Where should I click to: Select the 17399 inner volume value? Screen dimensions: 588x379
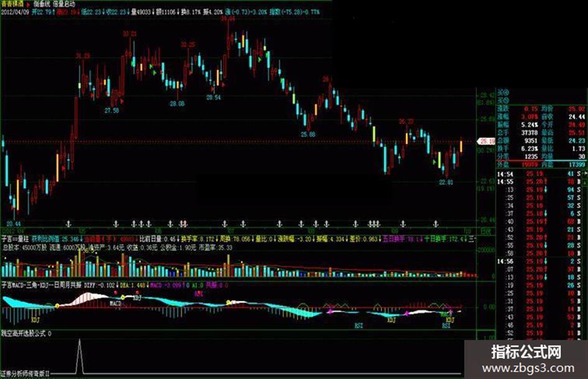[577, 164]
